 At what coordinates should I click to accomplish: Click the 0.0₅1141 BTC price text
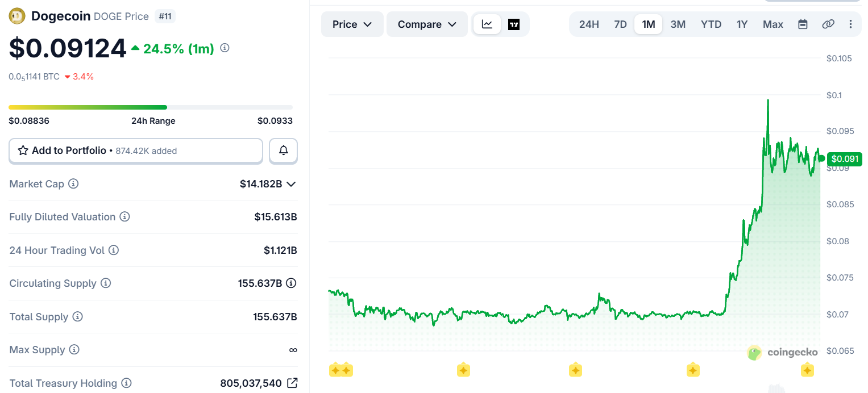pos(34,76)
